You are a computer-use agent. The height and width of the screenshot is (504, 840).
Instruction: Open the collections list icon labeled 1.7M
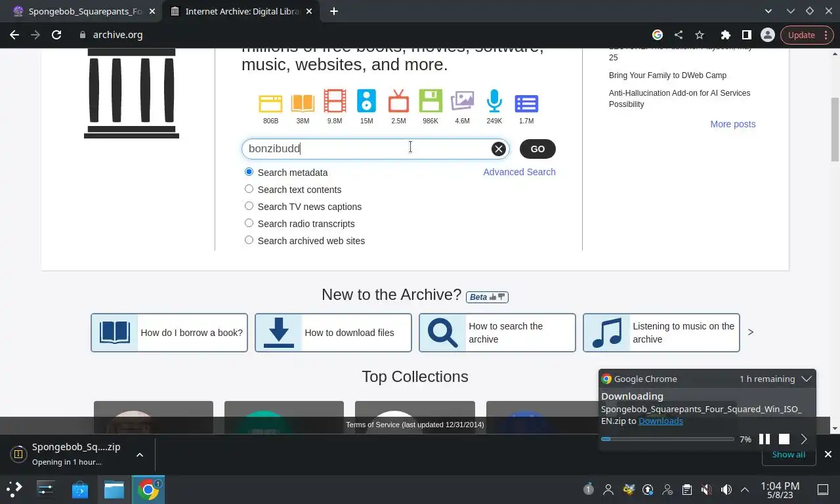pyautogui.click(x=526, y=104)
